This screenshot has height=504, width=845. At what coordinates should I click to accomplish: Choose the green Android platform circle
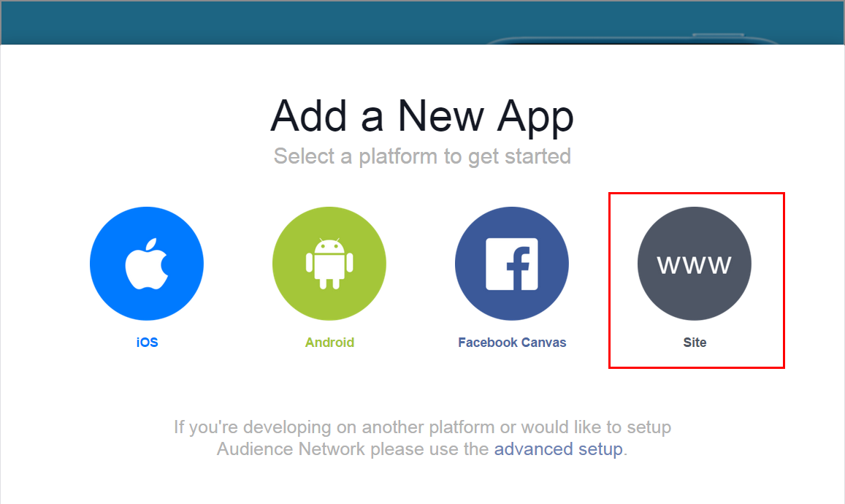[329, 264]
